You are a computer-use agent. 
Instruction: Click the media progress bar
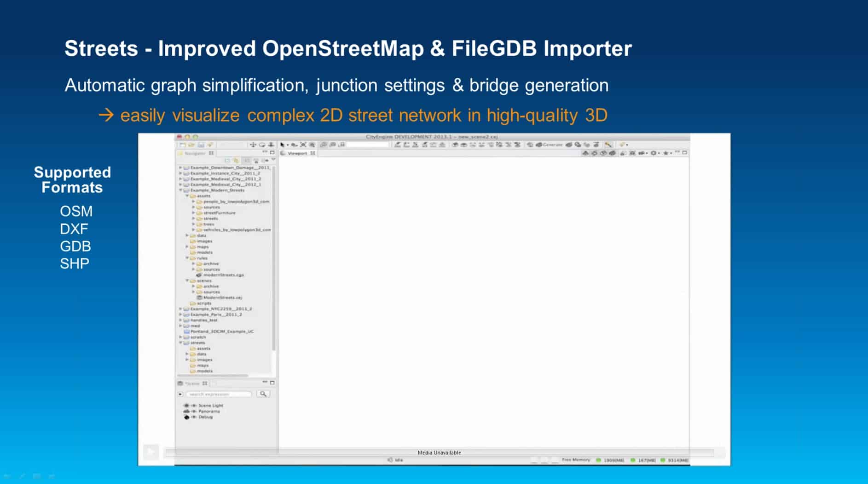click(x=439, y=453)
